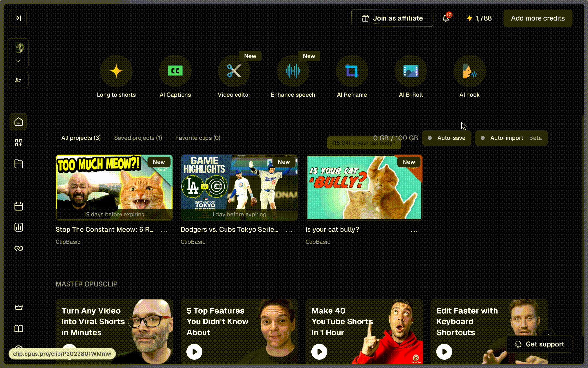
Task: Toggle Auto-import Beta option
Action: [511, 138]
